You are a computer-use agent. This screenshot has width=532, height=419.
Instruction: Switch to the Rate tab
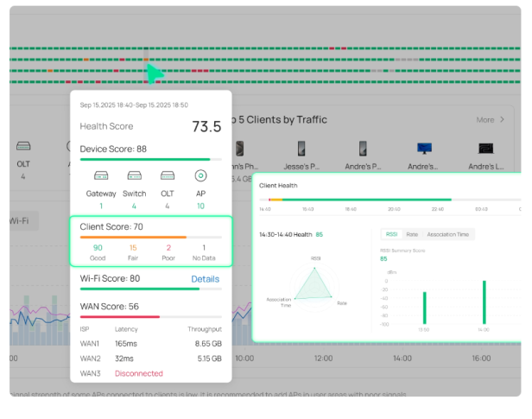pos(412,234)
